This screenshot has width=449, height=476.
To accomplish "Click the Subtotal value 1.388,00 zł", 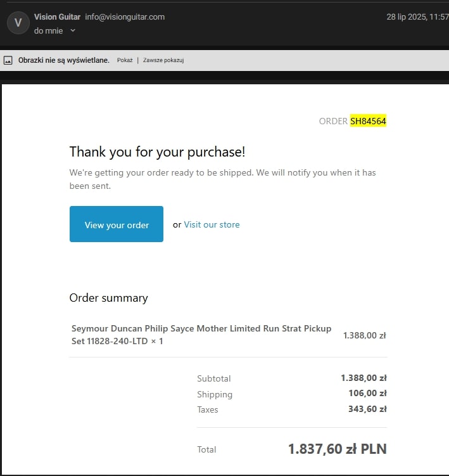I will [x=364, y=378].
